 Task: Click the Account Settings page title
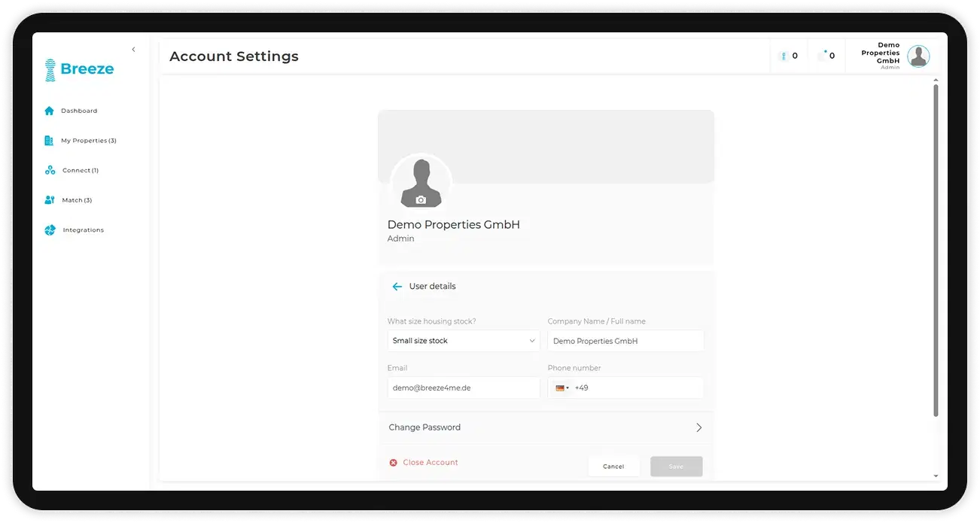(234, 56)
